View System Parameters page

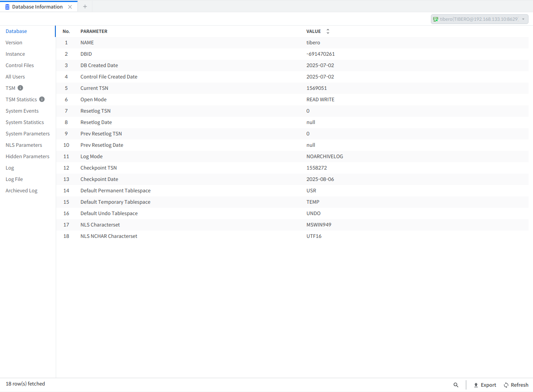[28, 134]
